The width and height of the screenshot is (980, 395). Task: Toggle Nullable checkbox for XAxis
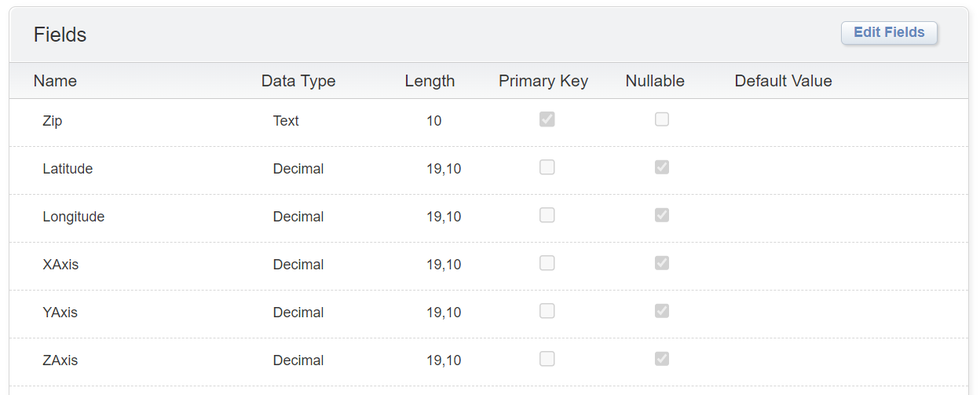(x=662, y=263)
